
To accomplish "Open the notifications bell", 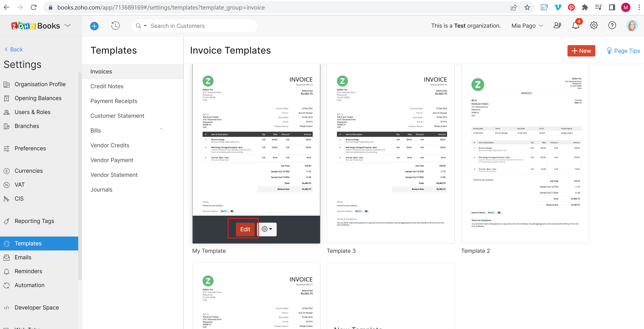I will (x=576, y=25).
